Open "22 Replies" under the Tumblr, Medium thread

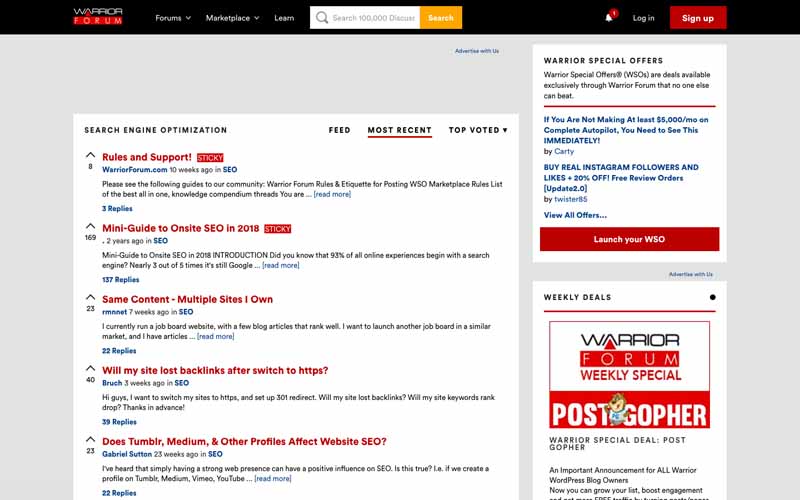pos(119,493)
